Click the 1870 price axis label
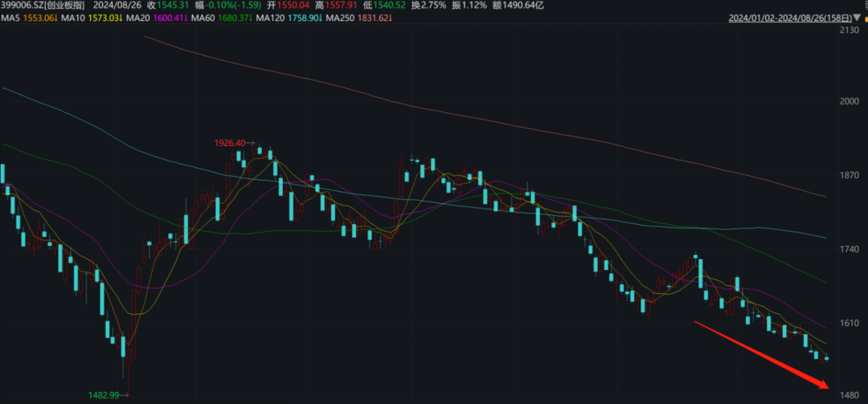 (849, 175)
